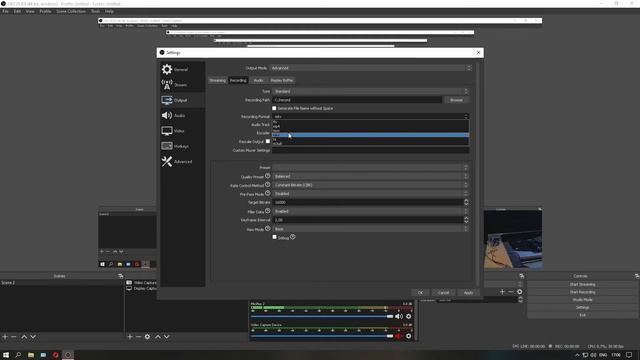Show help for Rate Control Method
Screen dimensions: 640x360
point(268,184)
